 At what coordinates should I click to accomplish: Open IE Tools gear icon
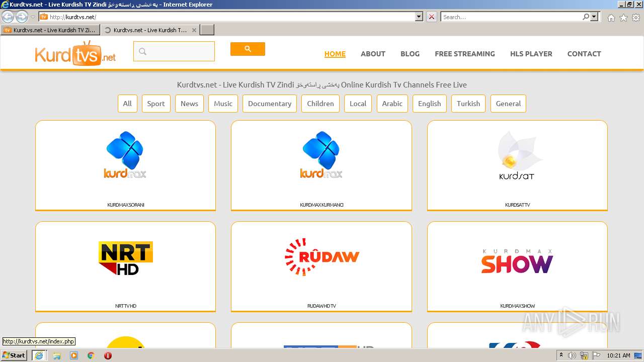636,18
